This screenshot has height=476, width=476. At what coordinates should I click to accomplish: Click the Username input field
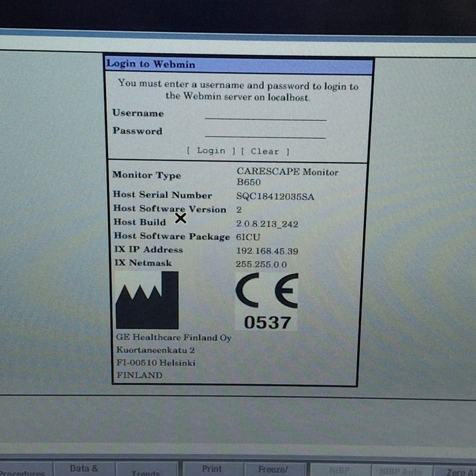point(266,115)
